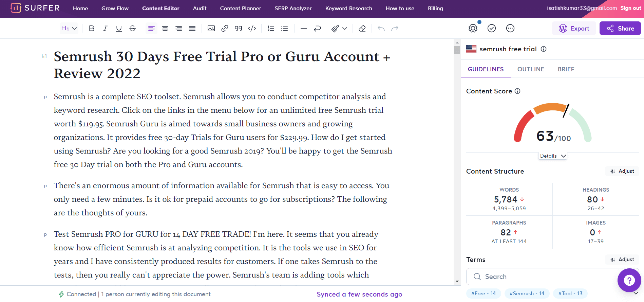644x302 pixels.
Task: Switch to the Brief tab
Action: [x=566, y=69]
